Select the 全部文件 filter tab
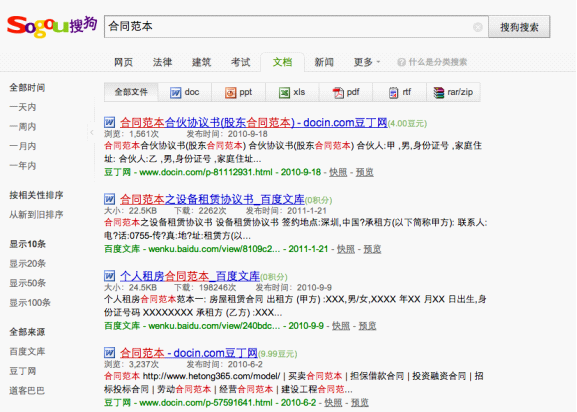Viewport: 577px width, 412px height. (x=131, y=92)
